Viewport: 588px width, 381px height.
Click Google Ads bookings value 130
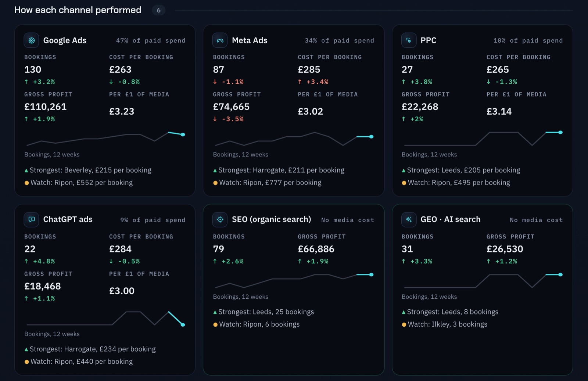point(33,69)
